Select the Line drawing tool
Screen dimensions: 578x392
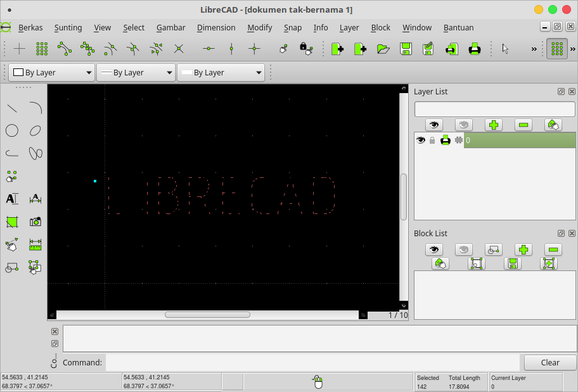[x=12, y=108]
